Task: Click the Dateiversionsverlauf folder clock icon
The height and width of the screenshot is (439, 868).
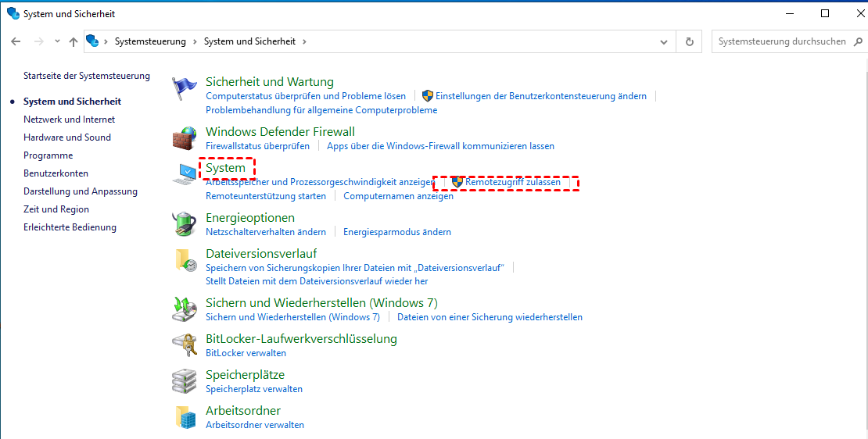Action: [x=185, y=261]
